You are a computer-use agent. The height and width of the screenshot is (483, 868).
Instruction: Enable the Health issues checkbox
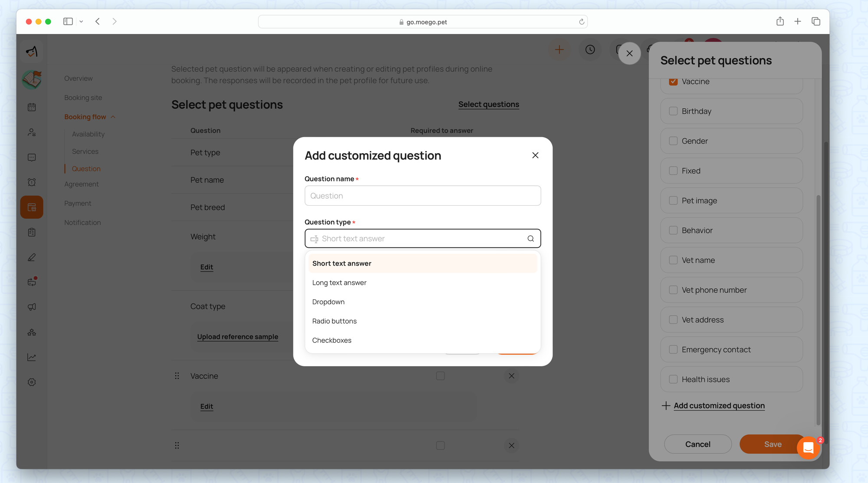pos(673,379)
